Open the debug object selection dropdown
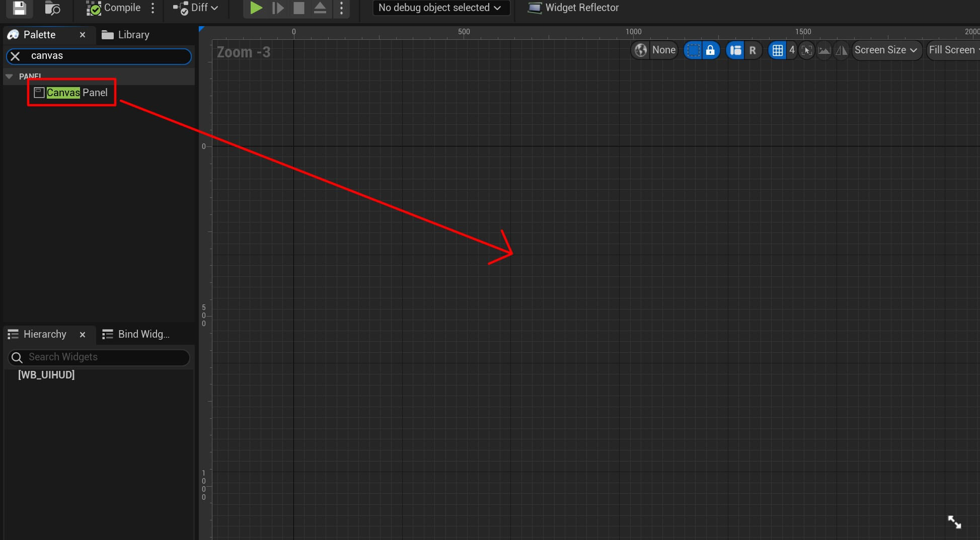Screen dimensions: 980x540 (440, 8)
